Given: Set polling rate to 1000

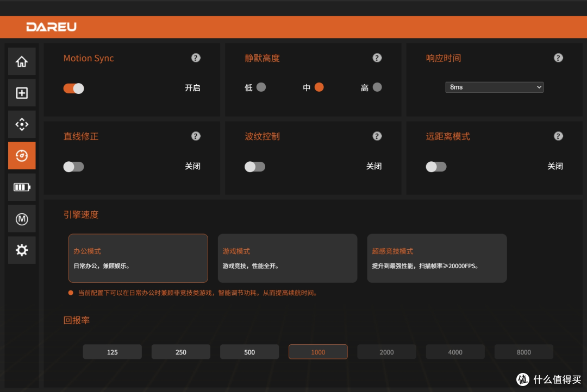Looking at the screenshot, I should point(318,352).
